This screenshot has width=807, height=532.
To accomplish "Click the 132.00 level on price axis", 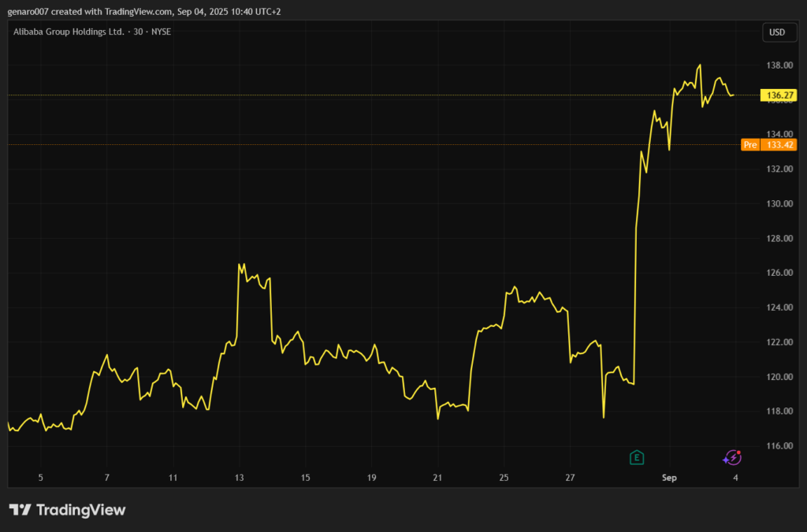I will [x=779, y=169].
